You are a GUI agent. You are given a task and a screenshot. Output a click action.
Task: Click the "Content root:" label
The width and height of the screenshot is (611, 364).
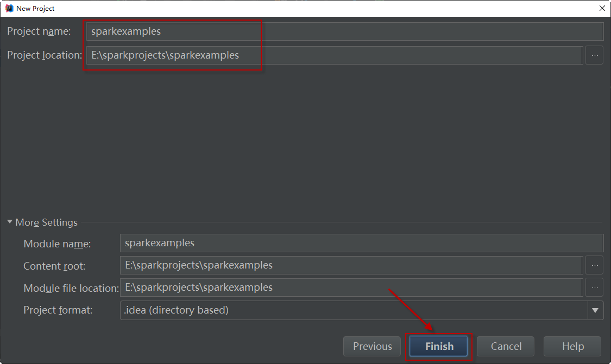point(54,266)
